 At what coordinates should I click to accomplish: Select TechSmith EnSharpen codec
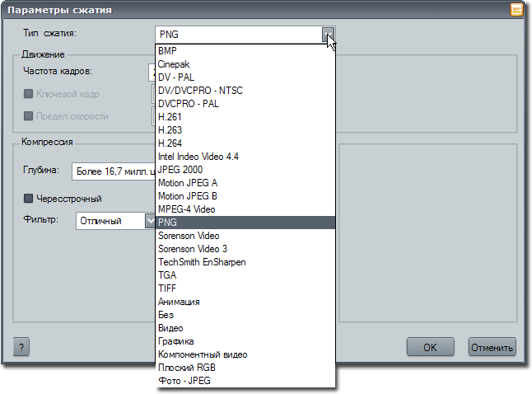202,262
